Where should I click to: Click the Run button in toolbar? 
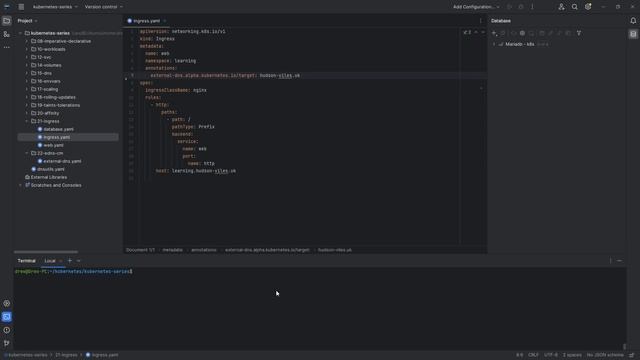(x=509, y=7)
